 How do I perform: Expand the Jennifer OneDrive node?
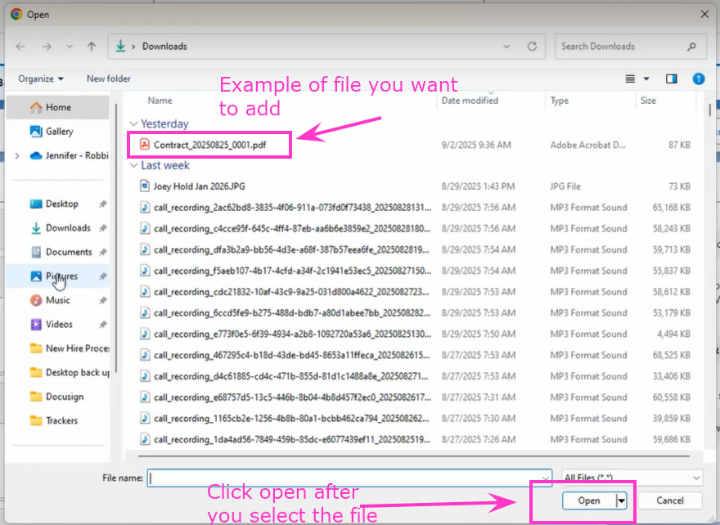17,156
